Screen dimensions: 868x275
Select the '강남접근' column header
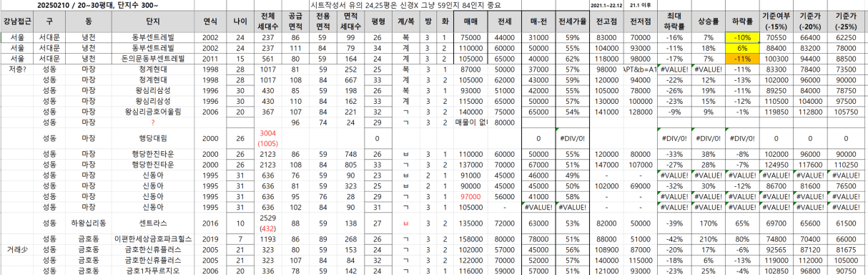[x=16, y=21]
